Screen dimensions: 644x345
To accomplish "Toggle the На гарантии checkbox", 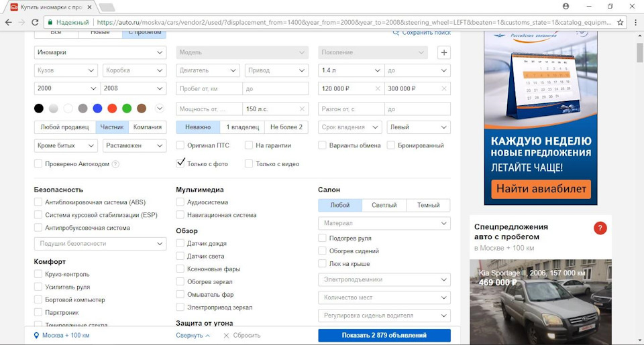I will tap(248, 145).
